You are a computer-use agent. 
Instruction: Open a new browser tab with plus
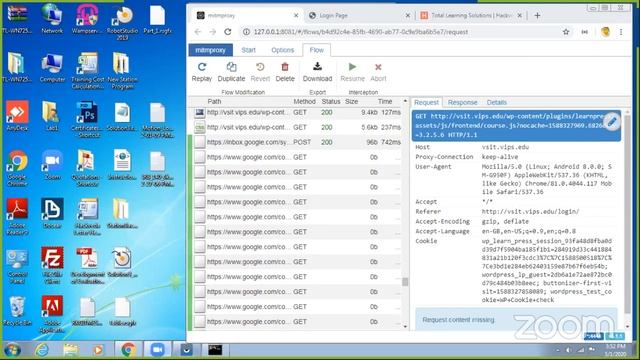tap(537, 16)
